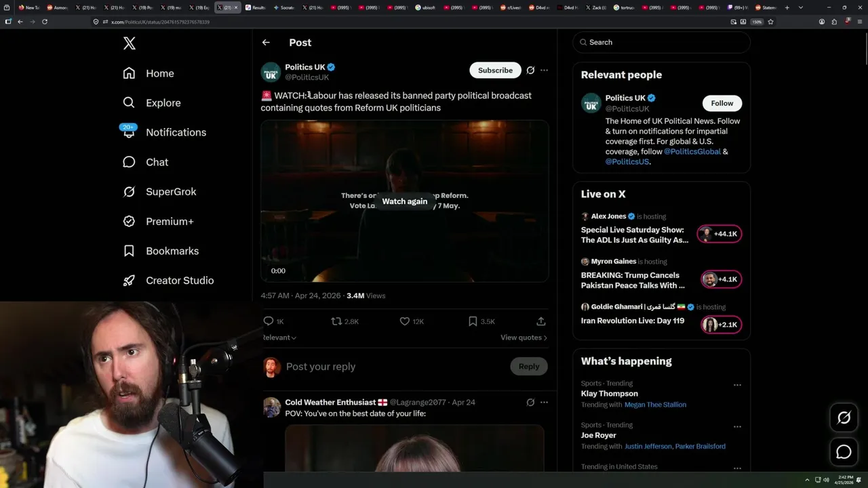868x488 pixels.
Task: Share the post with the share icon
Action: (540, 321)
